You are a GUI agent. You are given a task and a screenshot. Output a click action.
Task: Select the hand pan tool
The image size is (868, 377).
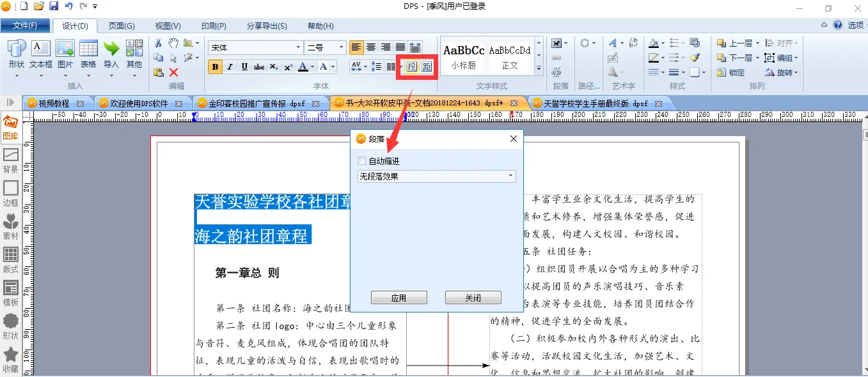173,43
